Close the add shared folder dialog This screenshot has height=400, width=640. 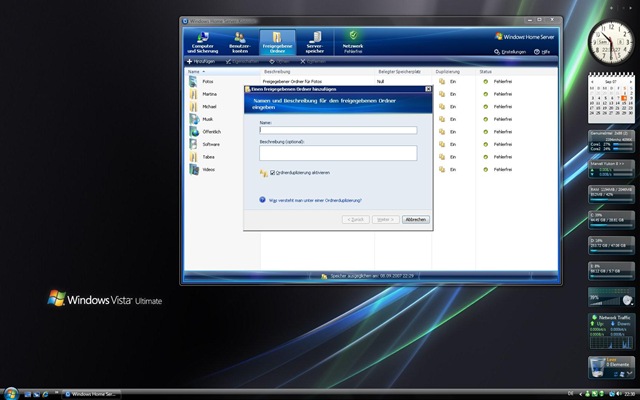click(x=428, y=89)
